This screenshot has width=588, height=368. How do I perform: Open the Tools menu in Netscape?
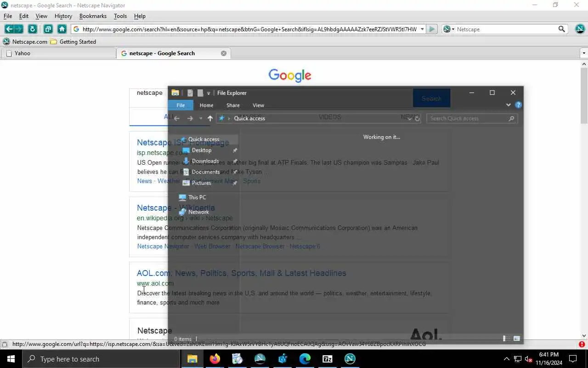point(120,16)
